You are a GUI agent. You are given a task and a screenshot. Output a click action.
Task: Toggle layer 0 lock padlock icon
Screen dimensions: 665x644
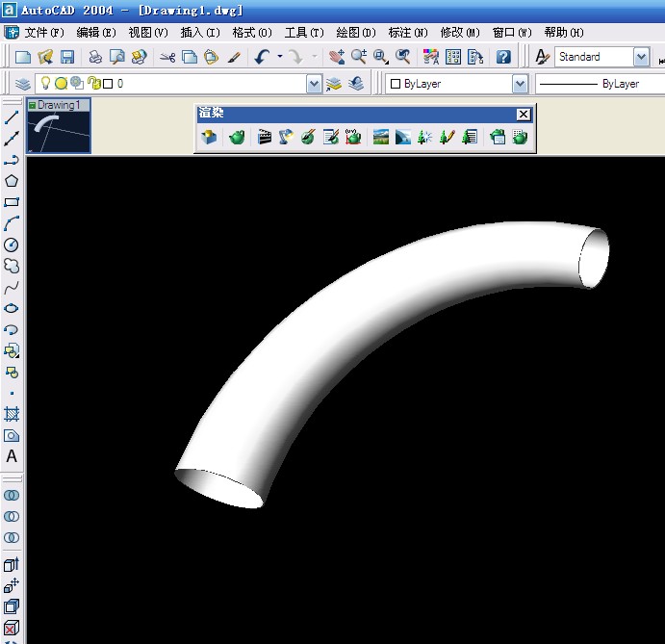[x=93, y=83]
